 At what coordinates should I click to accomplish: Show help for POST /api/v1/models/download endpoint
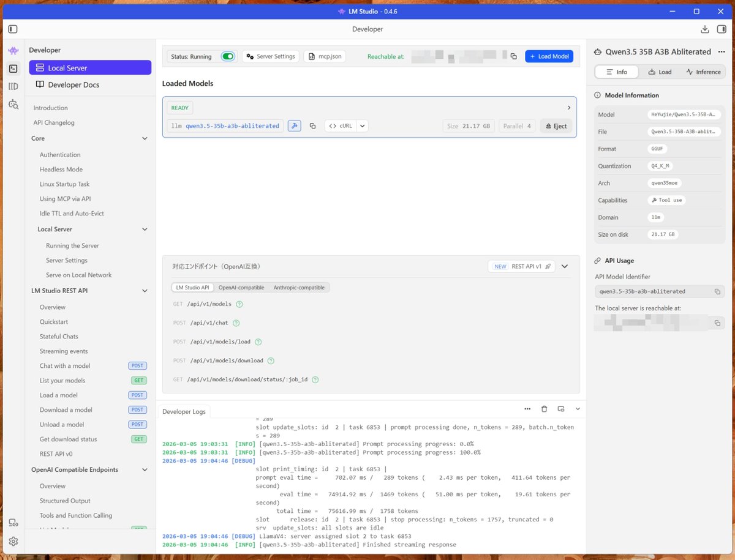click(x=271, y=361)
